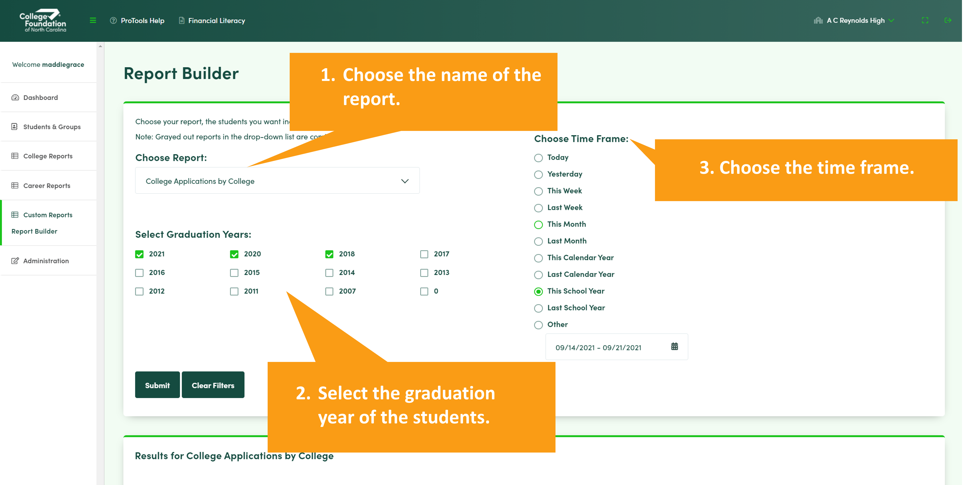Image resolution: width=980 pixels, height=485 pixels.
Task: Check the 2012 graduation year
Action: coord(139,292)
